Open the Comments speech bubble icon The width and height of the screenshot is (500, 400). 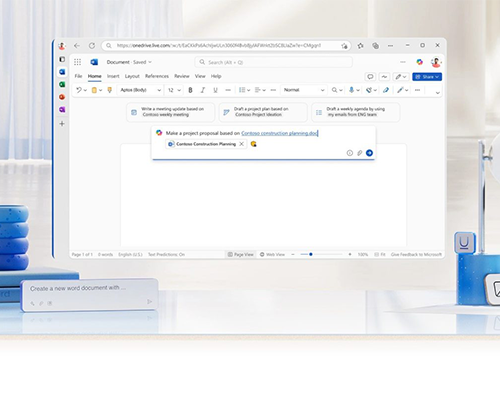370,77
